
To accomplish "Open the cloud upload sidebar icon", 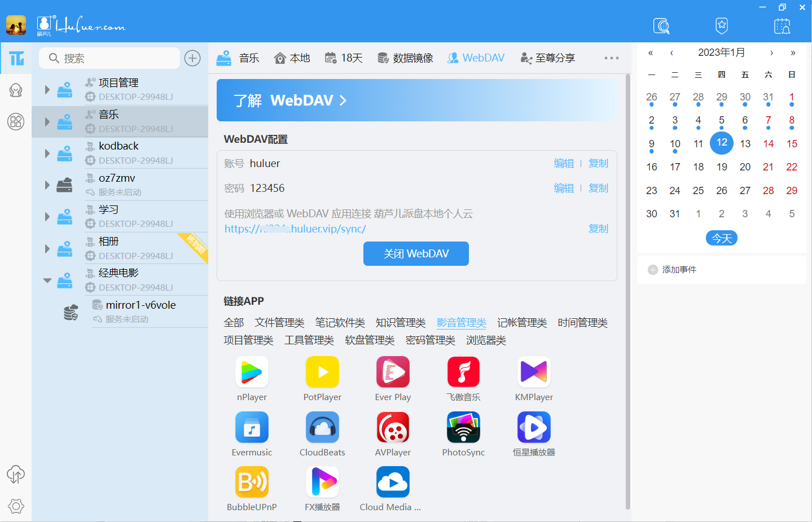I will coord(16,475).
